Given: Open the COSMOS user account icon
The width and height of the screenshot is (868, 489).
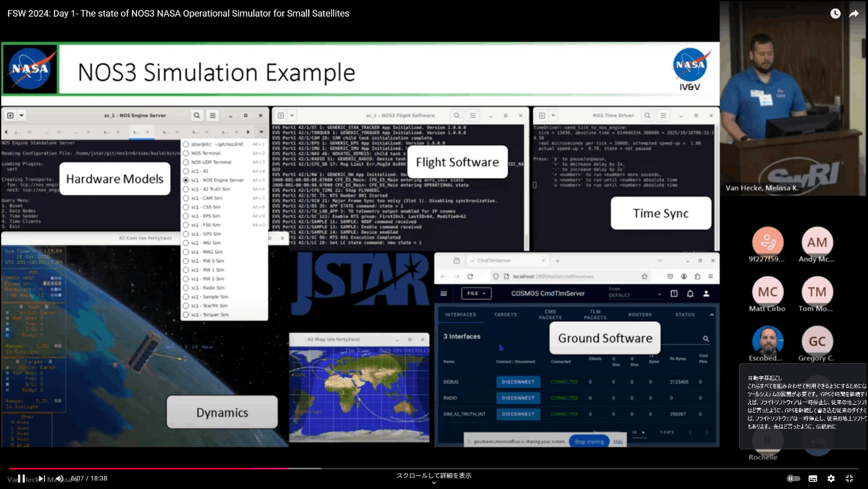Looking at the screenshot, I should click(706, 294).
